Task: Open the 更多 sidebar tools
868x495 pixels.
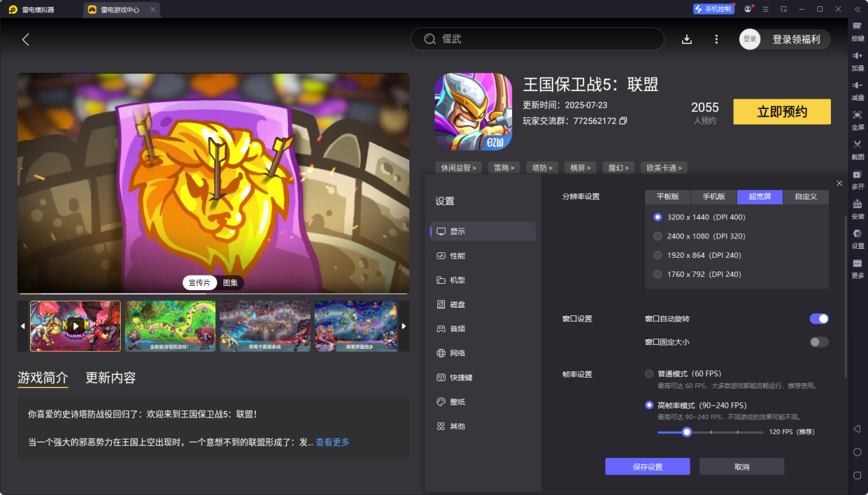Action: click(858, 267)
